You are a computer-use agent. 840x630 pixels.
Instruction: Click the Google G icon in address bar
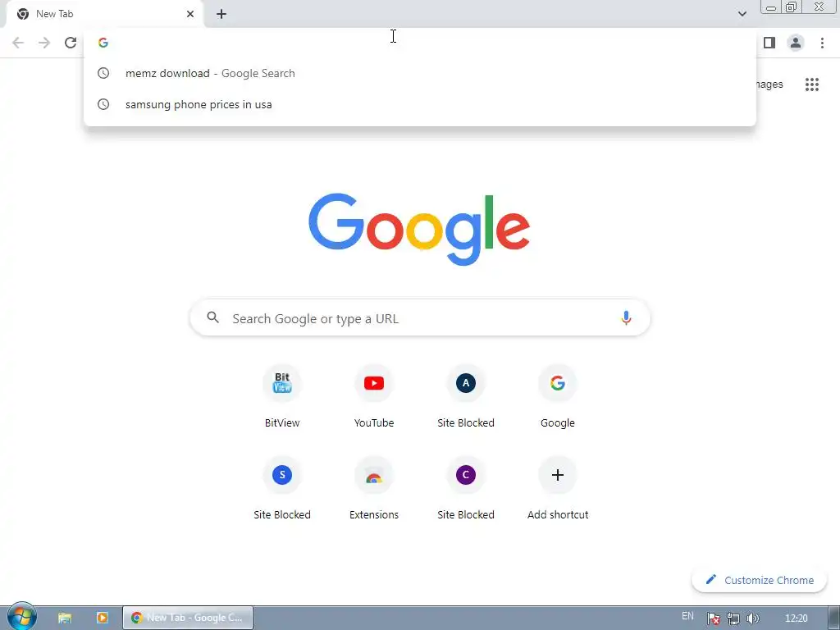pos(103,43)
